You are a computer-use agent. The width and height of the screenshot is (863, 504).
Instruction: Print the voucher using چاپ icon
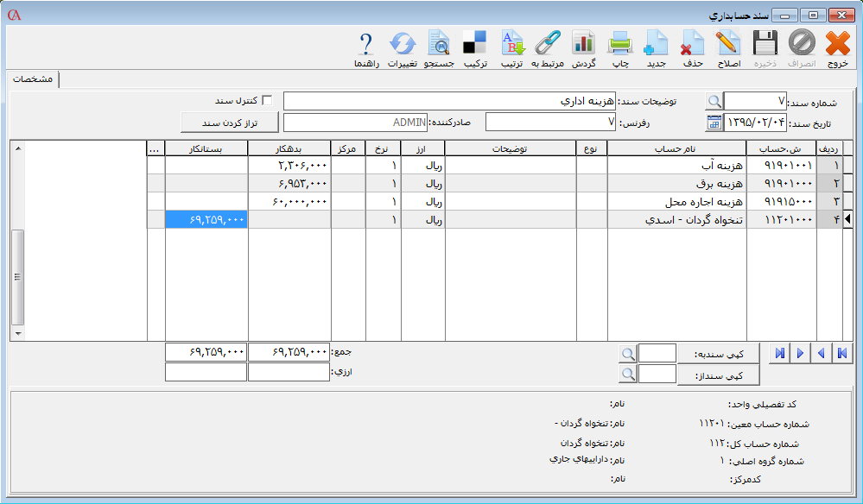pos(620,43)
